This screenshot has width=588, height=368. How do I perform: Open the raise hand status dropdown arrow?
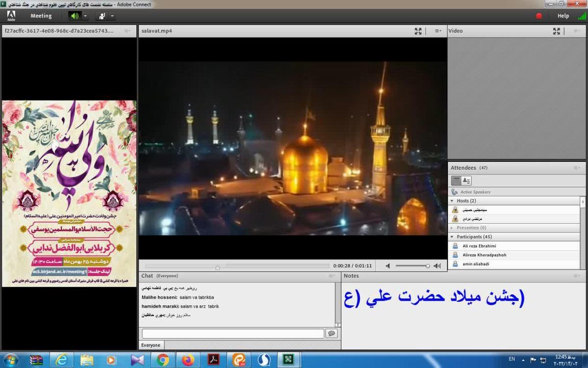(112, 16)
